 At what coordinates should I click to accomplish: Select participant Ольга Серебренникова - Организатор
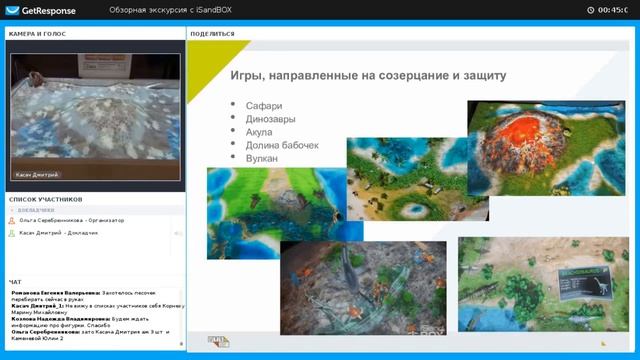[x=72, y=220]
